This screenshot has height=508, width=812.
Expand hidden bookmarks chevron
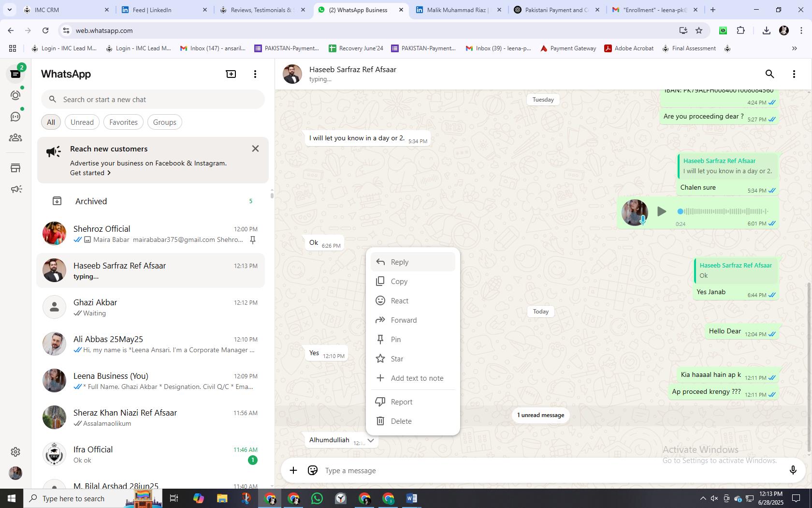[x=794, y=48]
